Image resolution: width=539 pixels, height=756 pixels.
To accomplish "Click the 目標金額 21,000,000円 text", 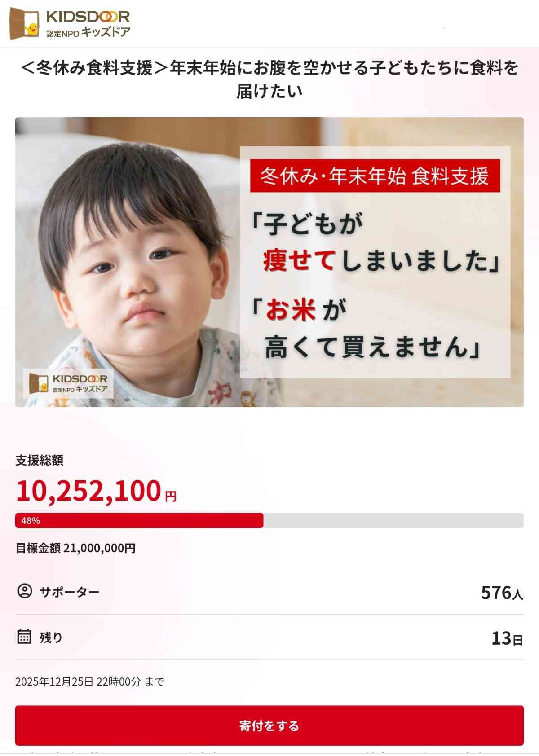I will click(x=75, y=548).
